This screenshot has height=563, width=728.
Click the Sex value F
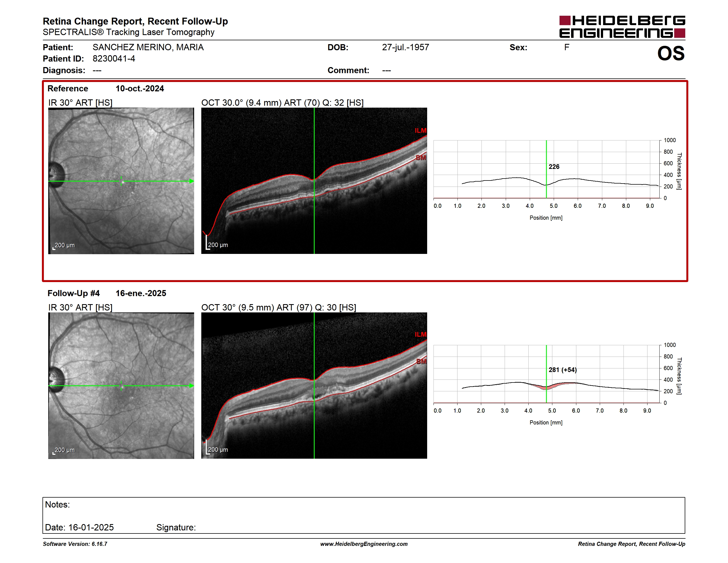567,47
